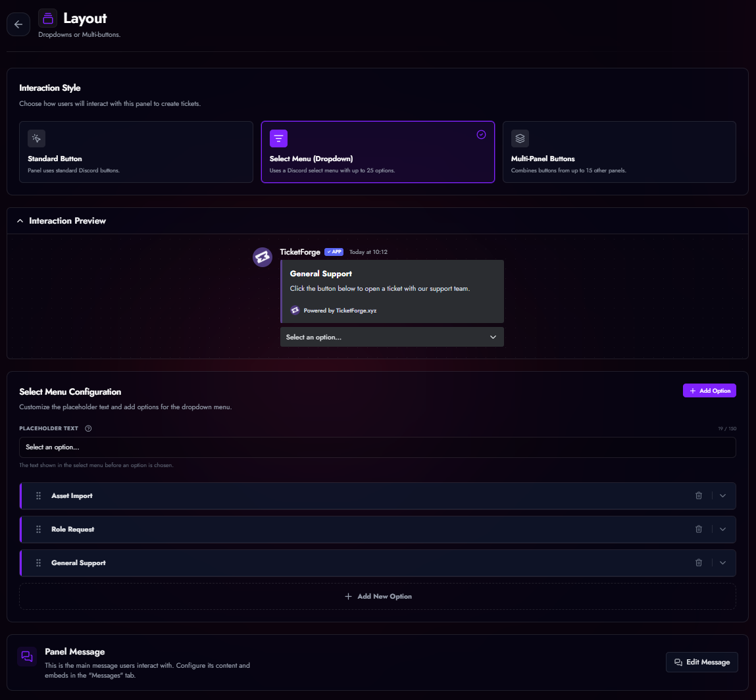Click the Add Option button
This screenshot has width=756, height=700.
pos(709,390)
